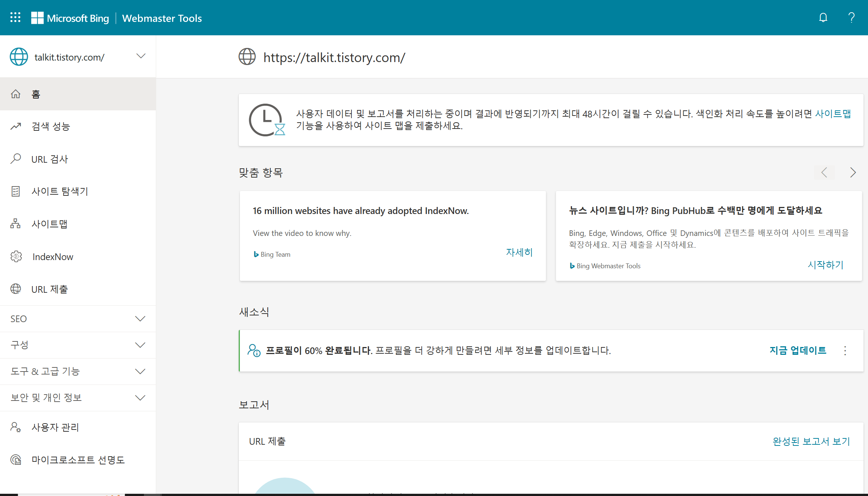868x496 pixels.
Task: Click the home icon in sidebar
Action: point(16,94)
